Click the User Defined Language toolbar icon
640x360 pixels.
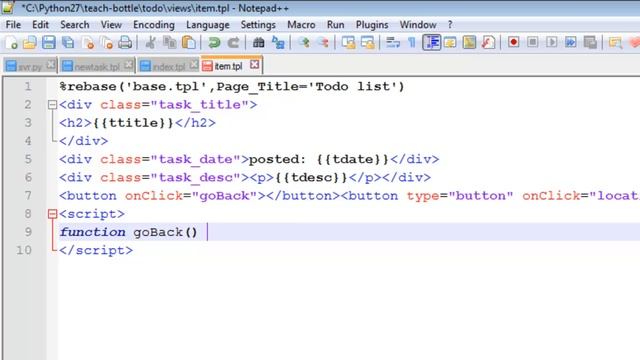(x=450, y=42)
